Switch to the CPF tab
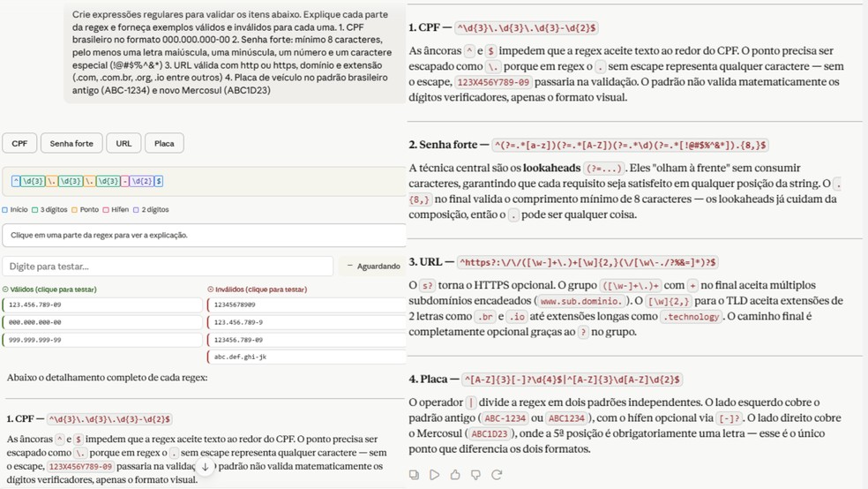Screen dimensions: 868x489 (x=19, y=143)
